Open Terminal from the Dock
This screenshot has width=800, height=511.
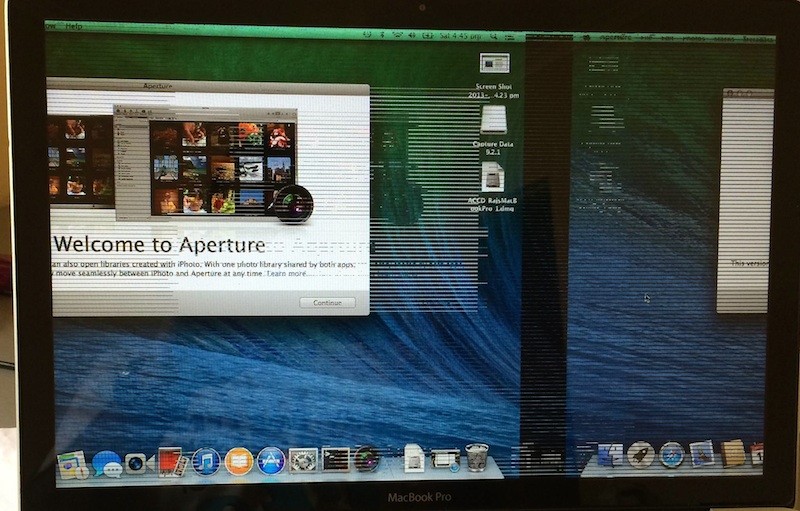(x=335, y=460)
